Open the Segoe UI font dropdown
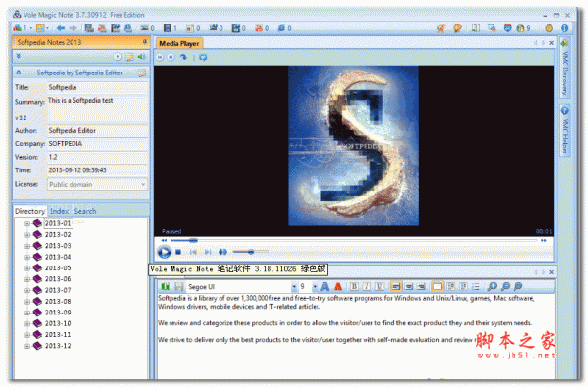The height and width of the screenshot is (387, 588). point(294,287)
